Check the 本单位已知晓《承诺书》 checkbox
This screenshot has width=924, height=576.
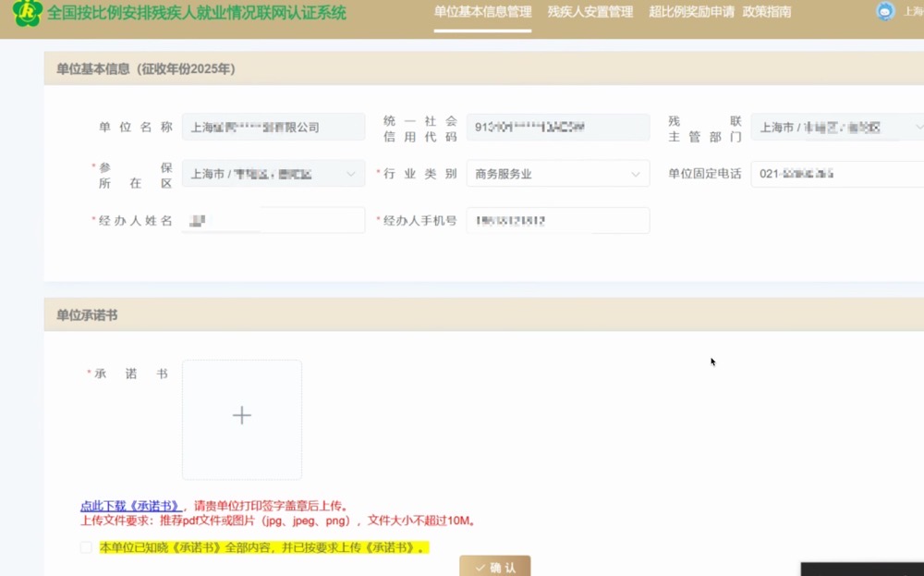click(84, 546)
